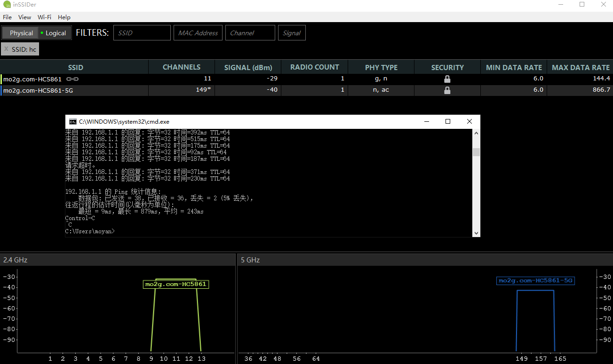Open the Help menu
613x364 pixels.
[x=64, y=17]
